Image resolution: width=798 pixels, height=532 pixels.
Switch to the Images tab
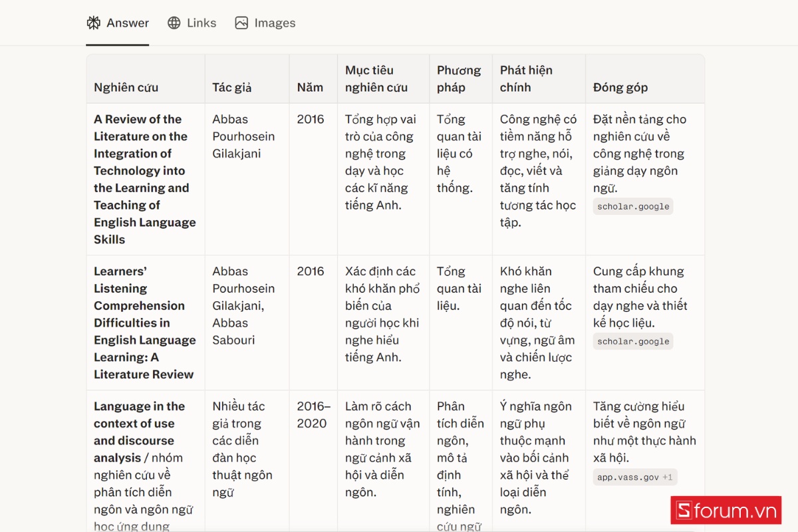tap(265, 23)
